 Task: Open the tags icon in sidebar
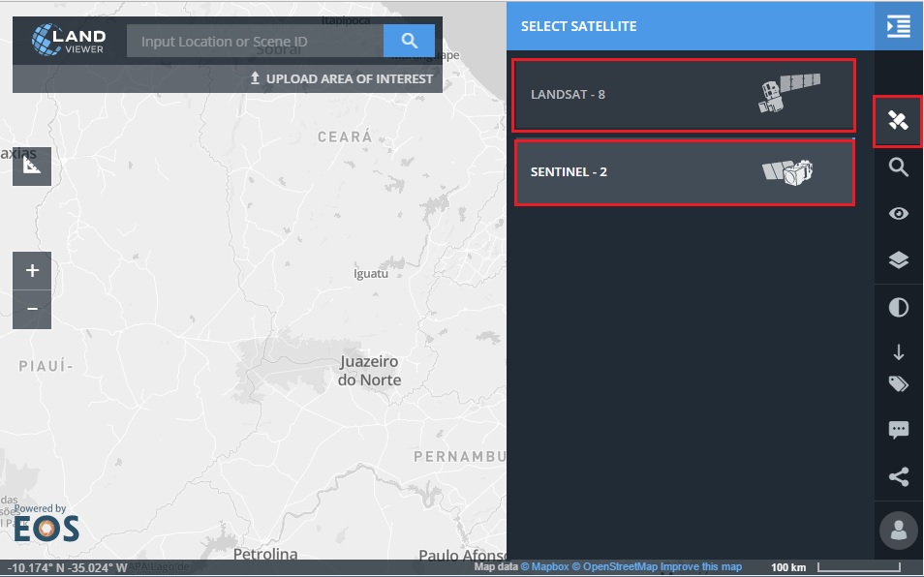[x=898, y=384]
